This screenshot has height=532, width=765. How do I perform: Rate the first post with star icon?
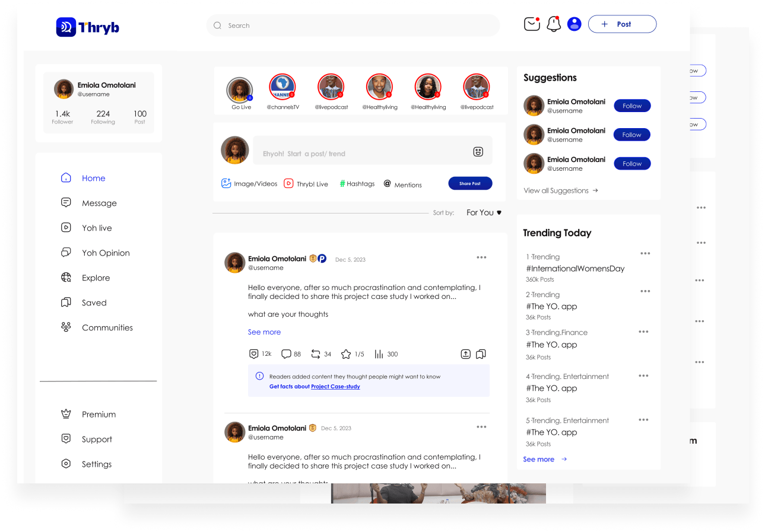tap(346, 354)
